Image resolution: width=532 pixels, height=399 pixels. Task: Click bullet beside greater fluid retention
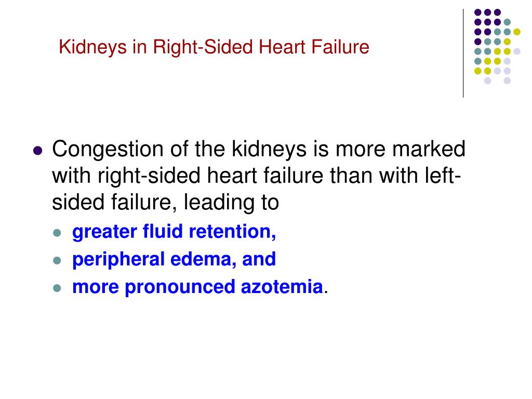[x=57, y=233]
